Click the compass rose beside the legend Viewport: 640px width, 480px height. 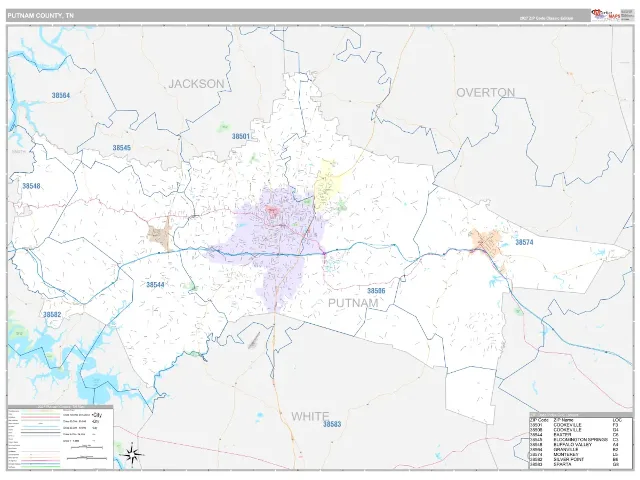pos(133,454)
